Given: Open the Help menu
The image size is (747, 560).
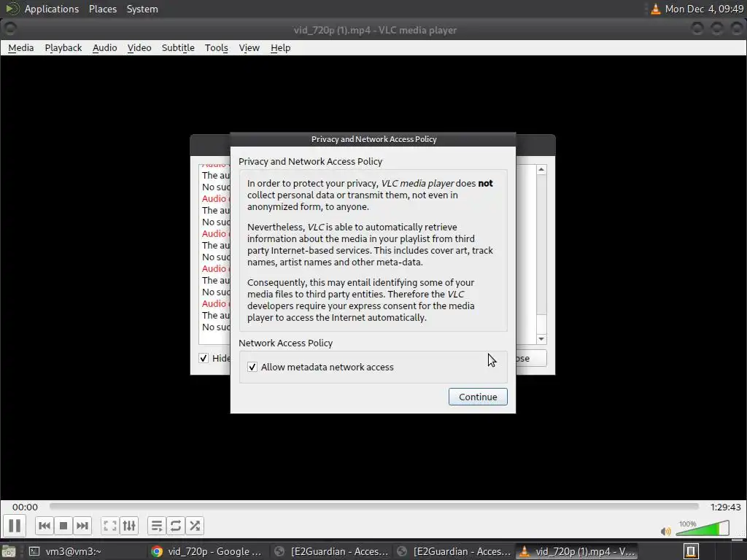Looking at the screenshot, I should click(x=280, y=47).
